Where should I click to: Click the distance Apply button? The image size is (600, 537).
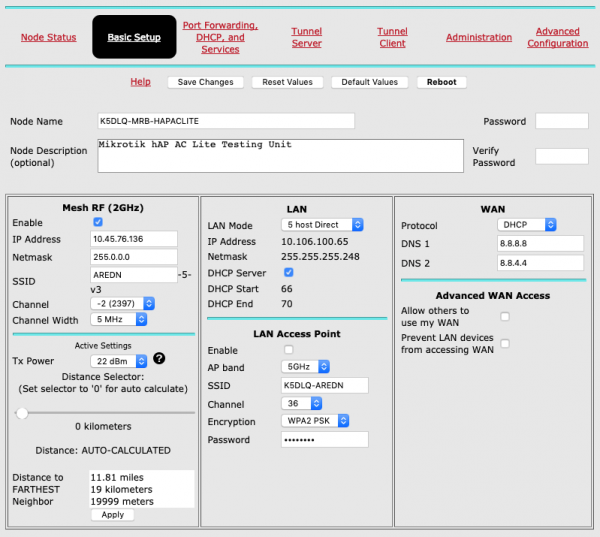112,515
